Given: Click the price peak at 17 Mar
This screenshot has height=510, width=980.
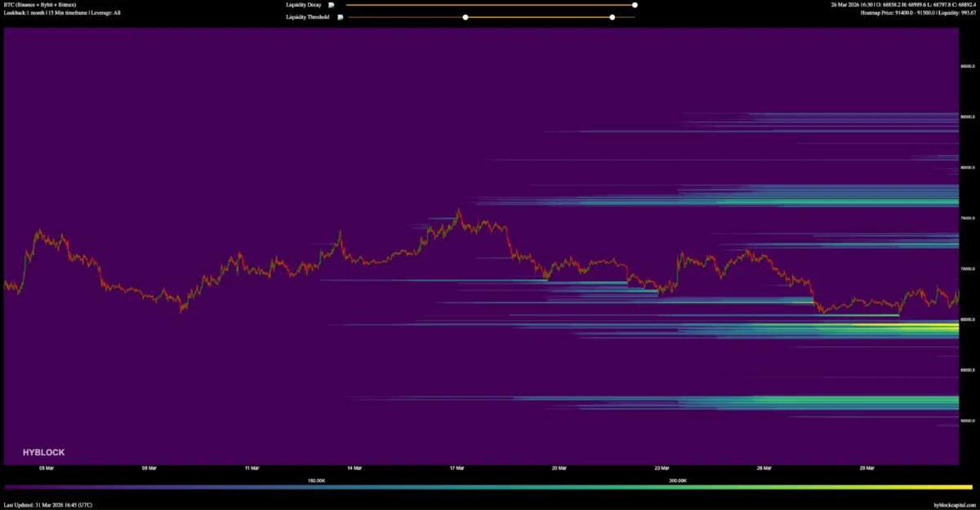Looking at the screenshot, I should click(458, 211).
